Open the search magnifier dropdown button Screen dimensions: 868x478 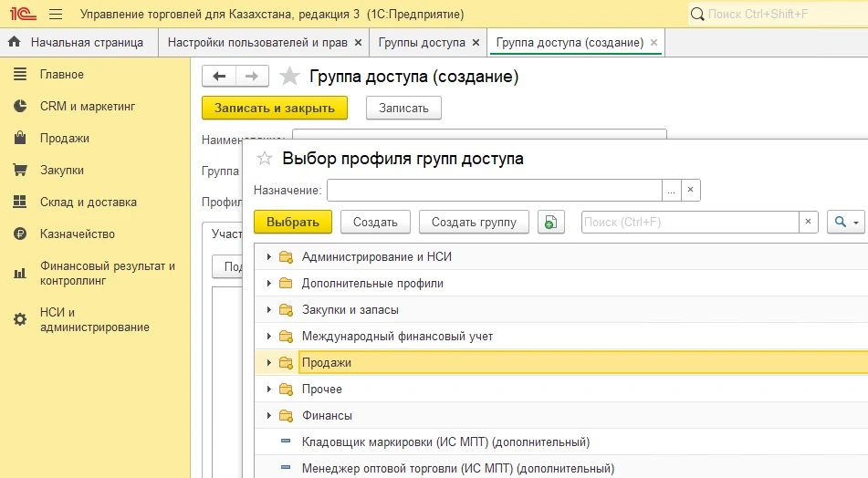click(x=846, y=222)
